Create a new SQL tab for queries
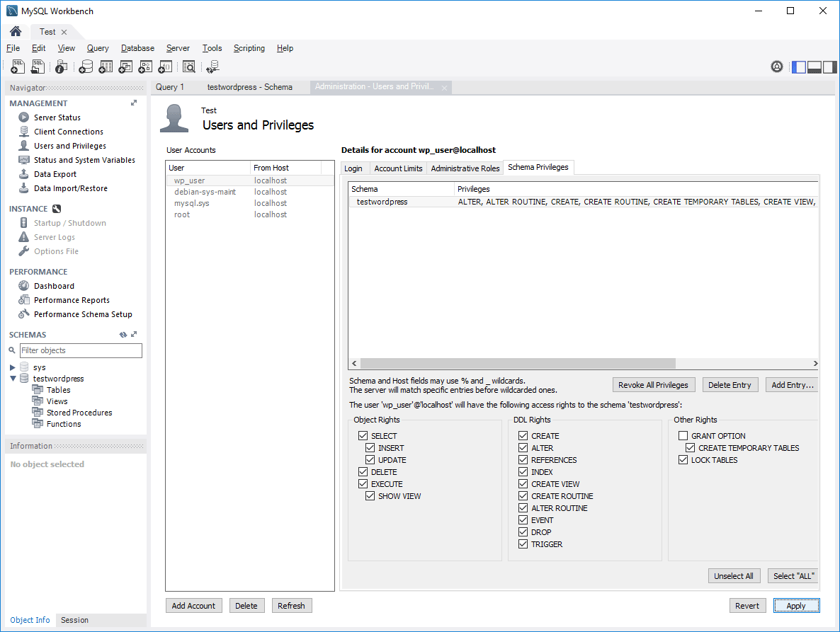This screenshot has width=840, height=632. pos(18,67)
